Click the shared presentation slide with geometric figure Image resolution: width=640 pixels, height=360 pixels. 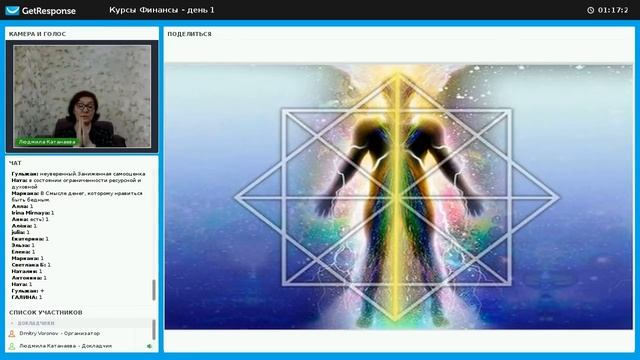click(399, 196)
